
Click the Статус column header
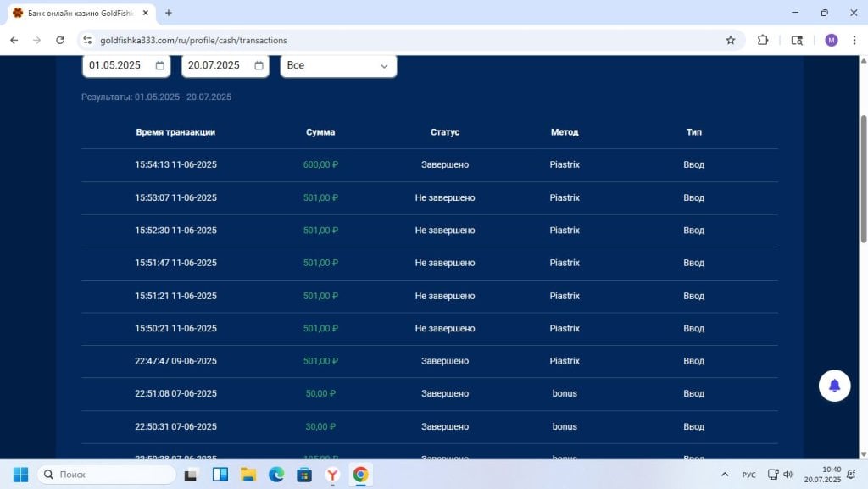[445, 132]
